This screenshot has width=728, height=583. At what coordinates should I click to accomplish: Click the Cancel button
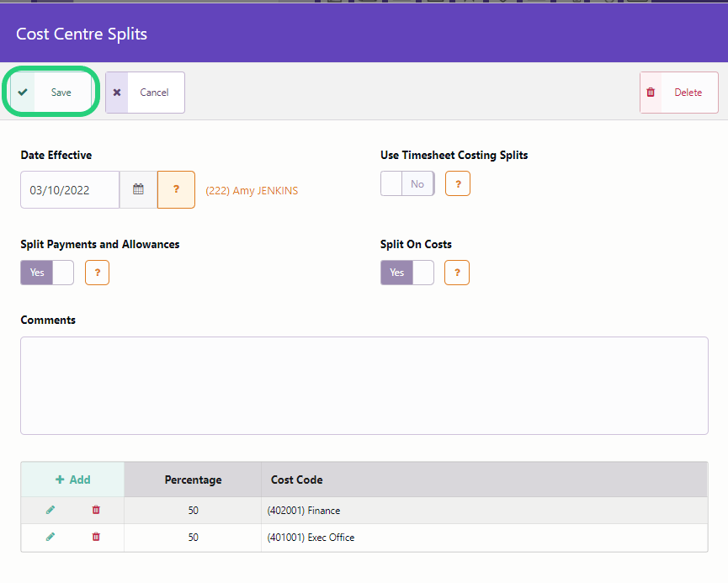pos(145,93)
